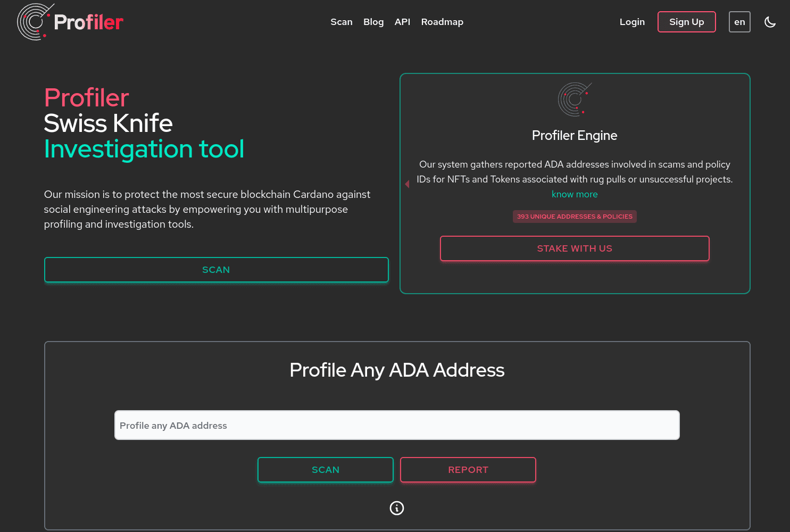The image size is (790, 532).
Task: Open the Scan menu item
Action: pyautogui.click(x=342, y=22)
